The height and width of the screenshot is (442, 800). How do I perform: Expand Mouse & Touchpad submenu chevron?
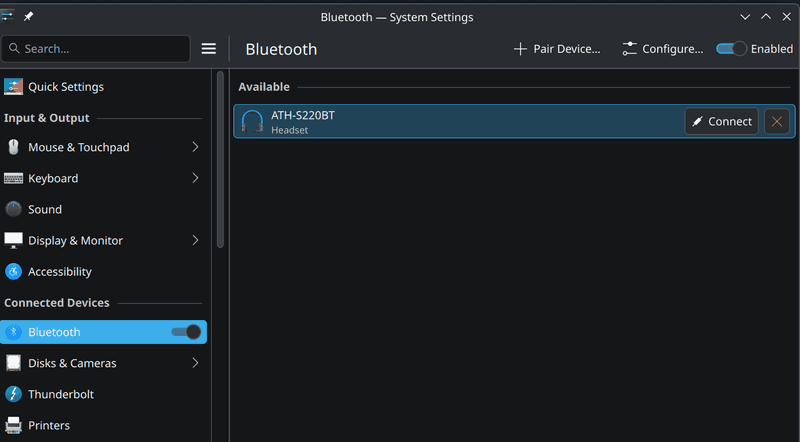tap(195, 147)
